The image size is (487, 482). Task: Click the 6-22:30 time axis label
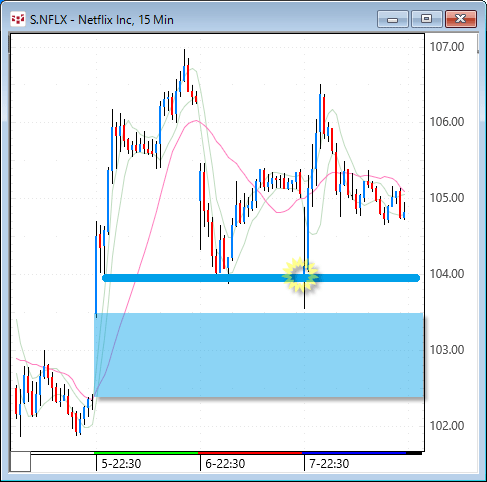click(225, 464)
